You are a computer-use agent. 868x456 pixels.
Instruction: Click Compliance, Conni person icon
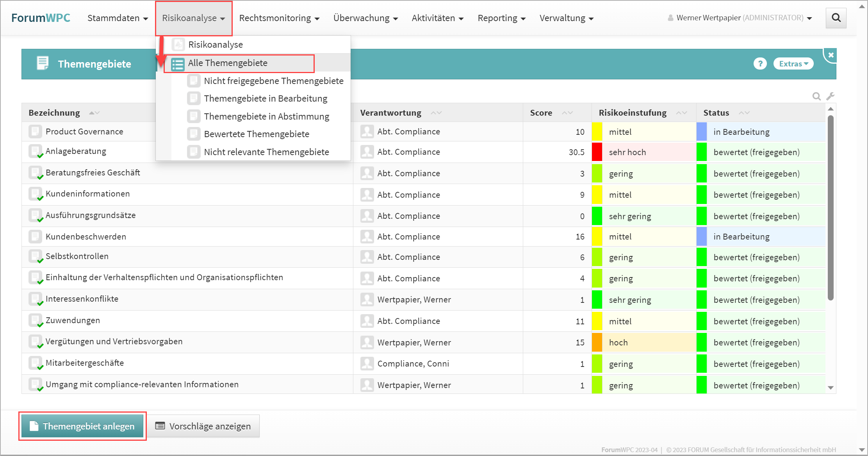[367, 364]
